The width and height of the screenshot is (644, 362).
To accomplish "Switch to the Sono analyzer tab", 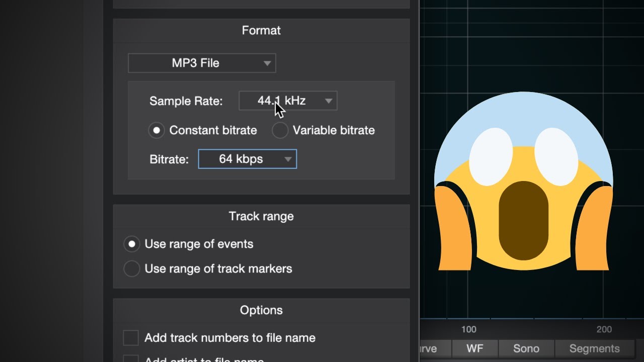I will 526,348.
